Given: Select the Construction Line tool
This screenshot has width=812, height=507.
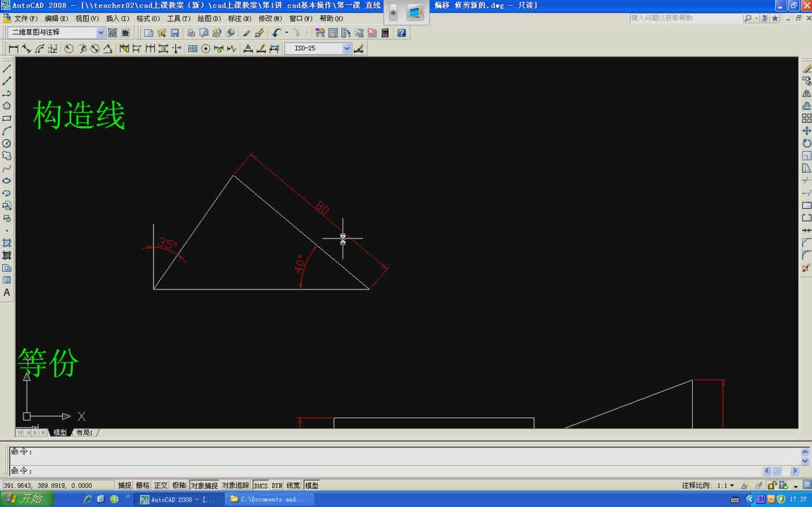Looking at the screenshot, I should [7, 81].
